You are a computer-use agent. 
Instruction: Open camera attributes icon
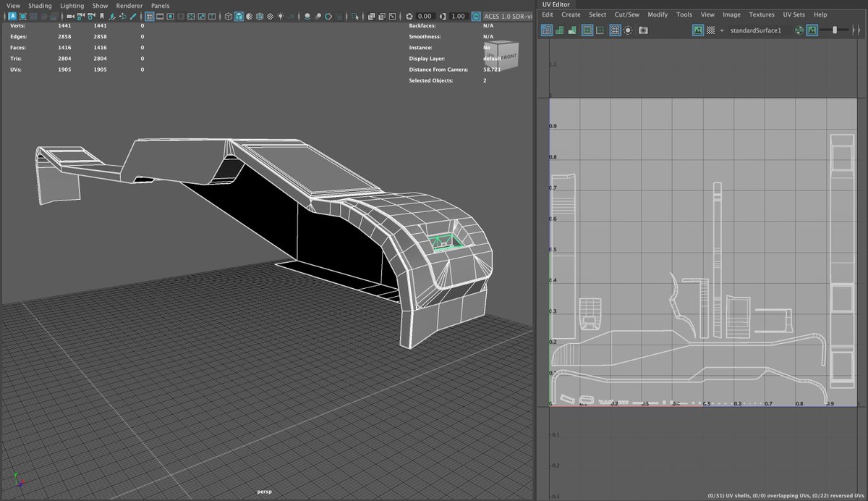[91, 16]
